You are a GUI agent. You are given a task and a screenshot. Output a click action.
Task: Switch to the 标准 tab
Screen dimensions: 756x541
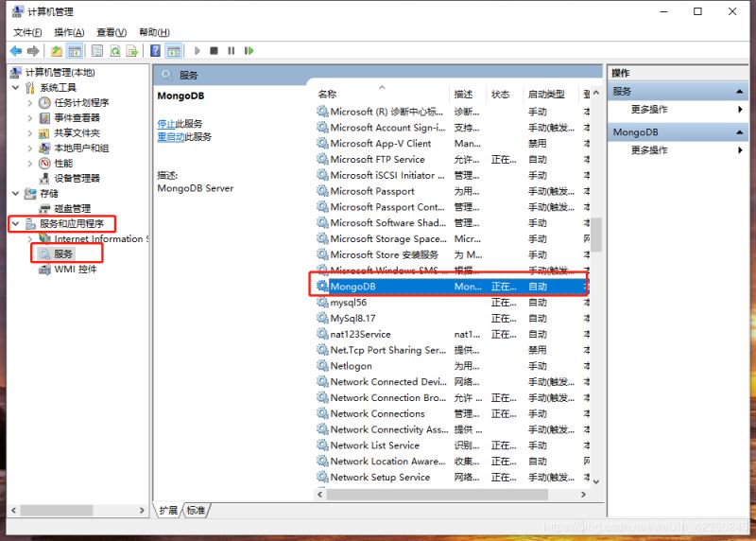click(197, 511)
